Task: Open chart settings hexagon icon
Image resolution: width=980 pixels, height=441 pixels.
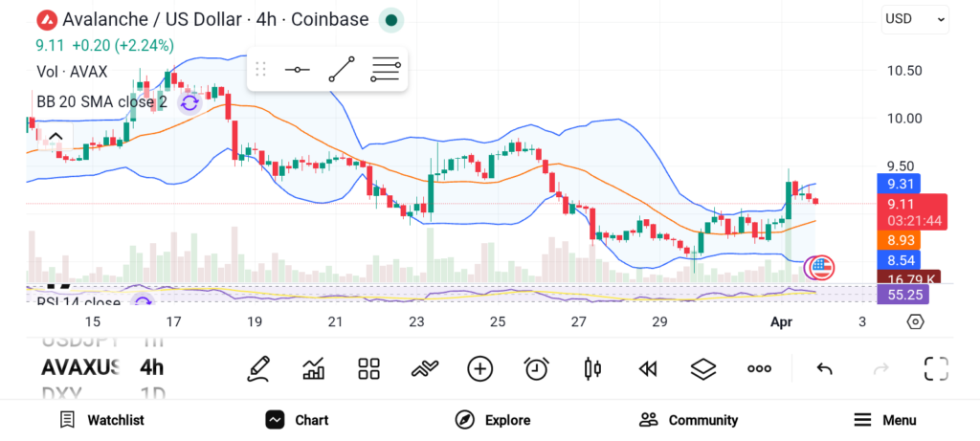Action: 915,321
